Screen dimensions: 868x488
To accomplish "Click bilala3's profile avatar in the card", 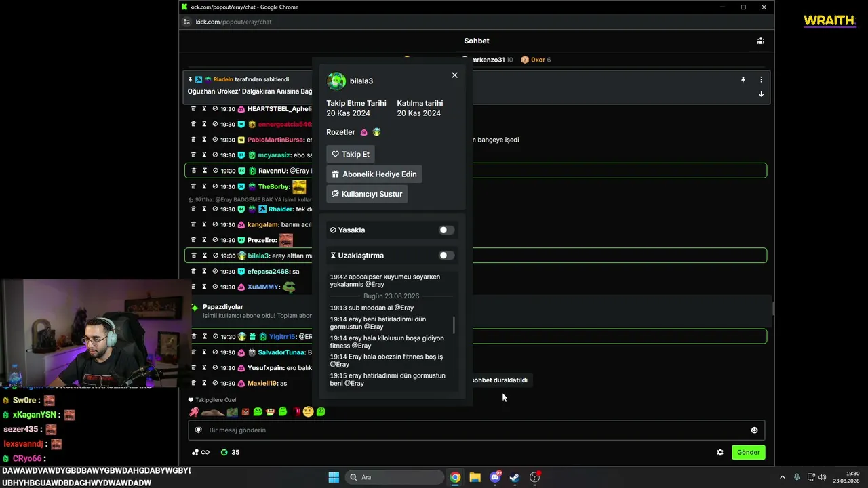I will pos(336,81).
